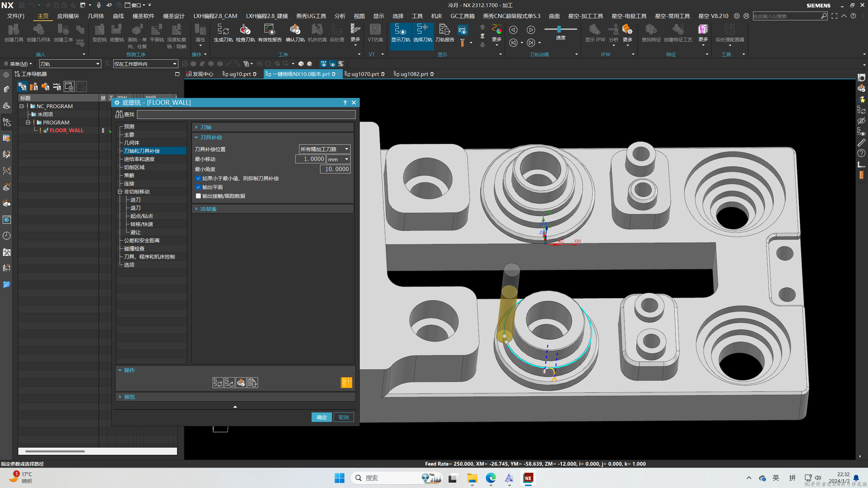Switch to the 应用模块 ribbon tab
This screenshot has height=488, width=868.
(68, 16)
